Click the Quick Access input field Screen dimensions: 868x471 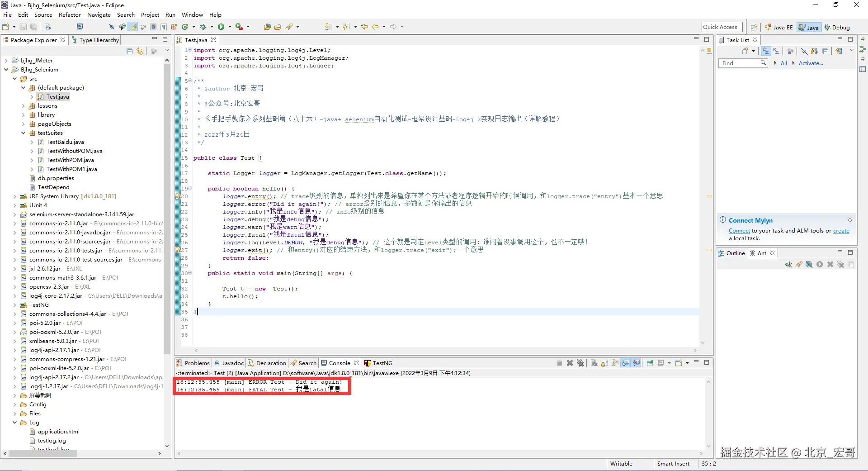[722, 27]
